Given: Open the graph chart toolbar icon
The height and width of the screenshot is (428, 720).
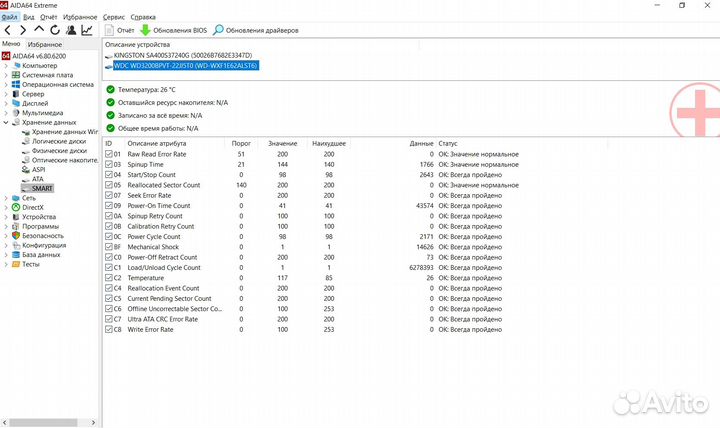Looking at the screenshot, I should 87,30.
